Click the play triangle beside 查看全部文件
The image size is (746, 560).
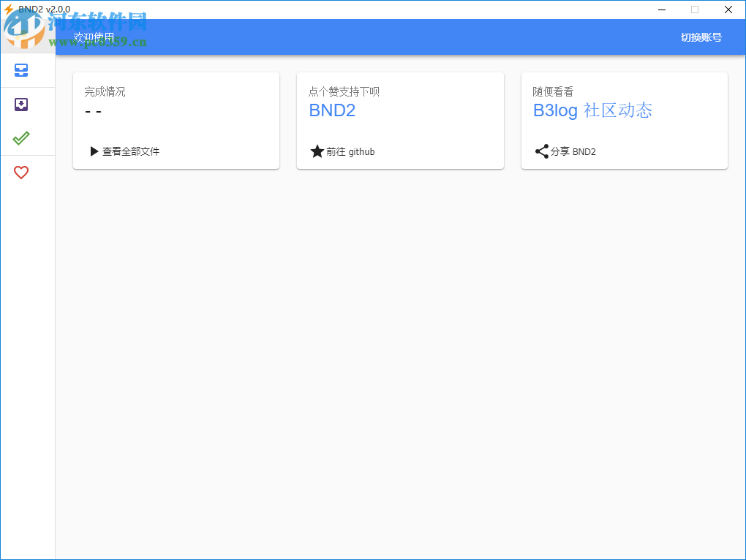94,151
